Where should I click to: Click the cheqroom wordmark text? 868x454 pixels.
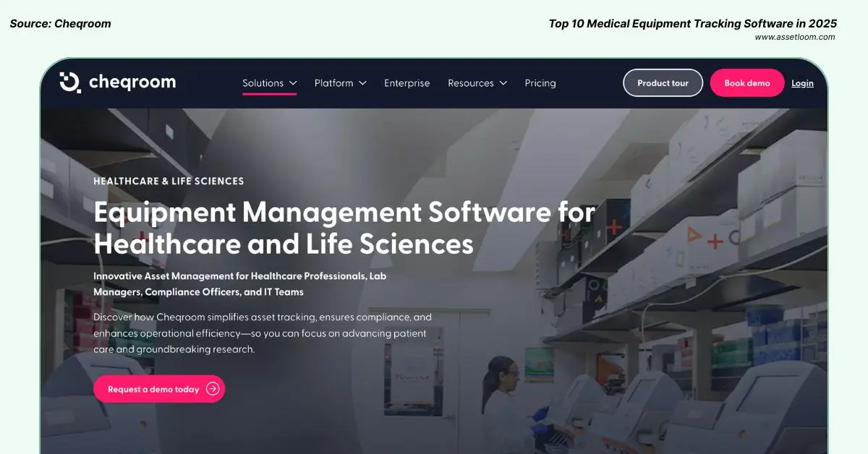click(132, 82)
